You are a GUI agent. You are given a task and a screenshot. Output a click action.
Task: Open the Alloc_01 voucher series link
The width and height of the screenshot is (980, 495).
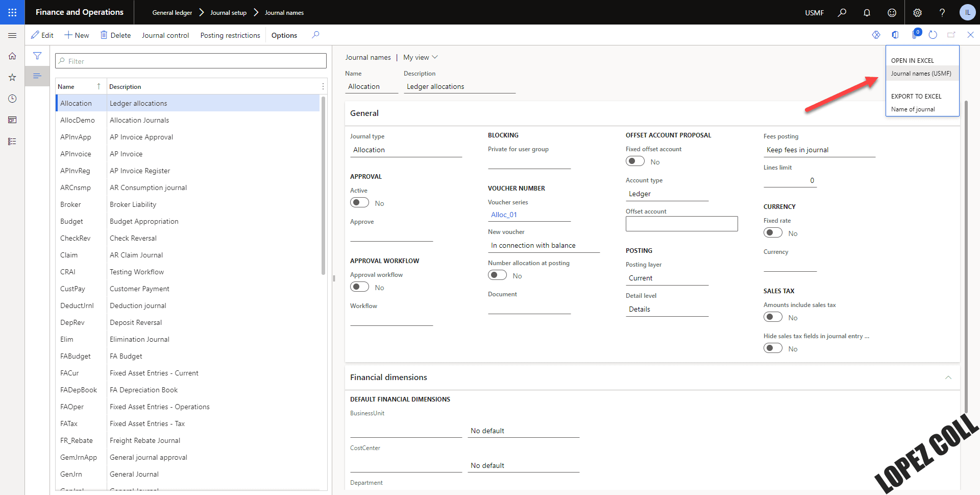(x=504, y=215)
